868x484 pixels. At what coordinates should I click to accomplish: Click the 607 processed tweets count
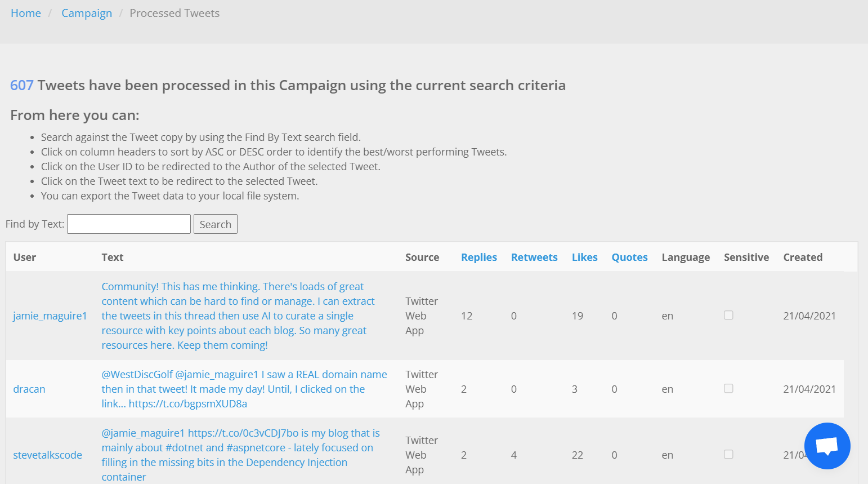pos(22,86)
